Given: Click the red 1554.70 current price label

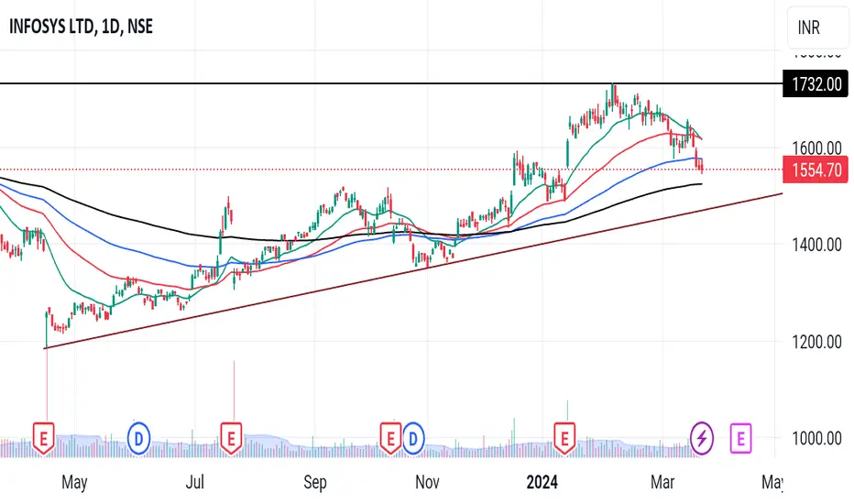Looking at the screenshot, I should click(x=816, y=170).
